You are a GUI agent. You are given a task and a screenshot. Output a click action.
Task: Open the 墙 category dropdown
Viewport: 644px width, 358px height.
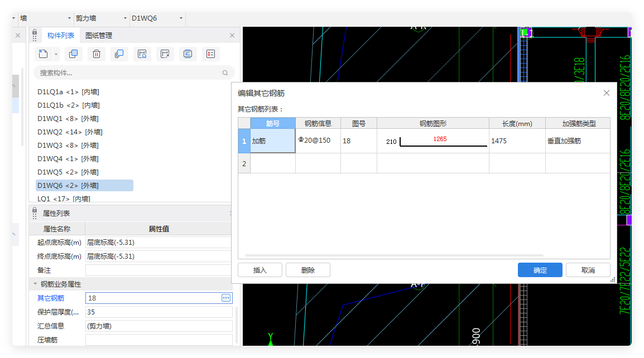[x=69, y=18]
